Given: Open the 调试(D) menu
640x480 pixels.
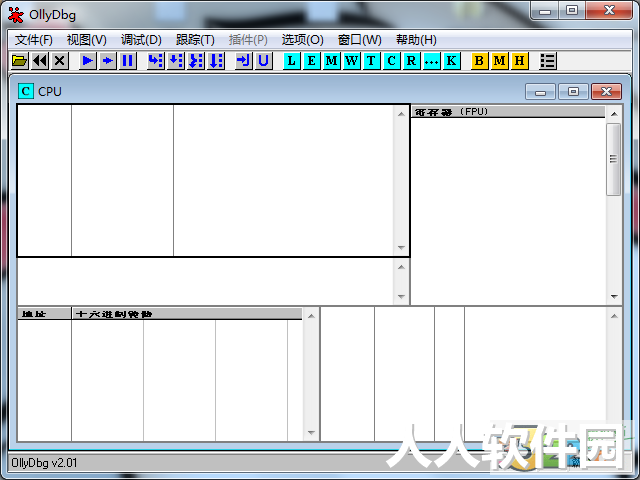Looking at the screenshot, I should coord(141,40).
